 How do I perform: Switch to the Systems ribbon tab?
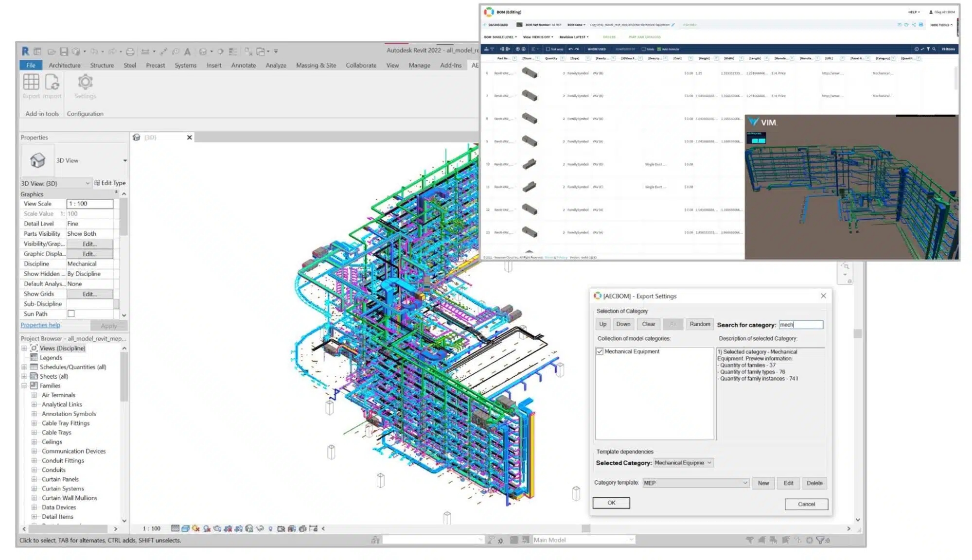[x=185, y=65]
